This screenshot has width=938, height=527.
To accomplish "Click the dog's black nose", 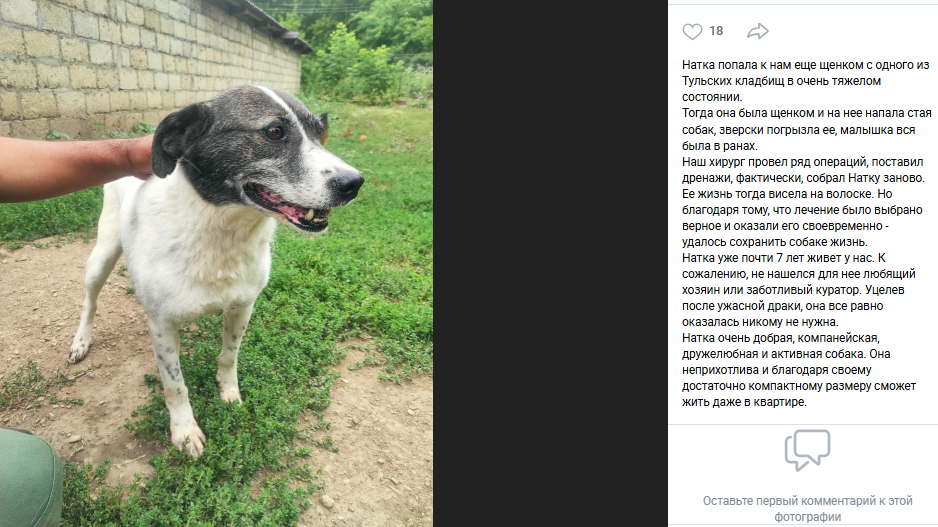I will tap(349, 184).
